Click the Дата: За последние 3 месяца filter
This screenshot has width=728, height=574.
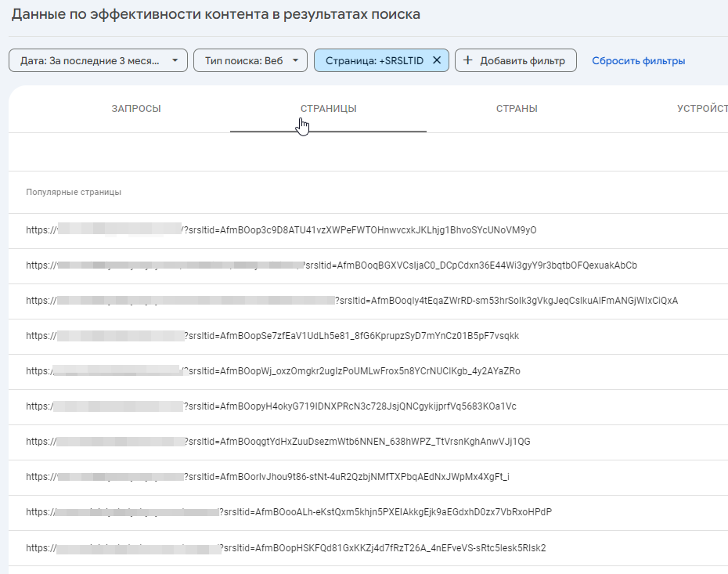click(x=98, y=60)
